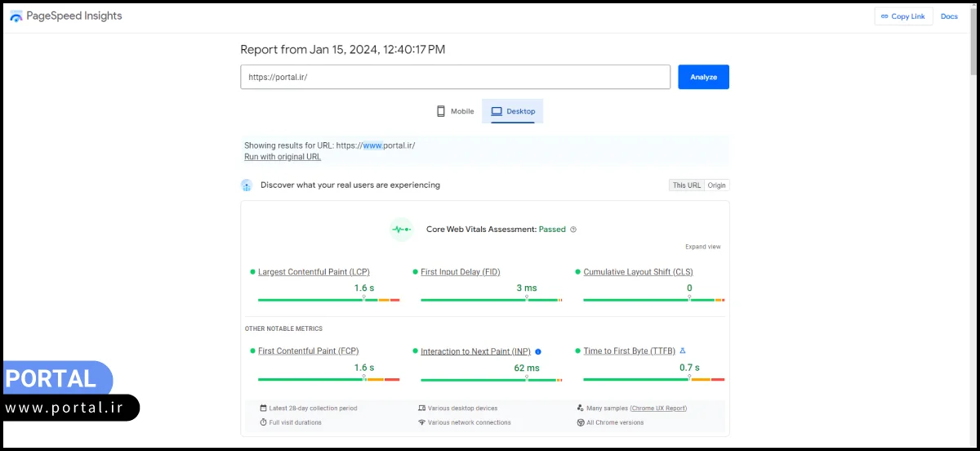Expand view of Core Web Vitals metrics
The width and height of the screenshot is (980, 451).
point(702,247)
